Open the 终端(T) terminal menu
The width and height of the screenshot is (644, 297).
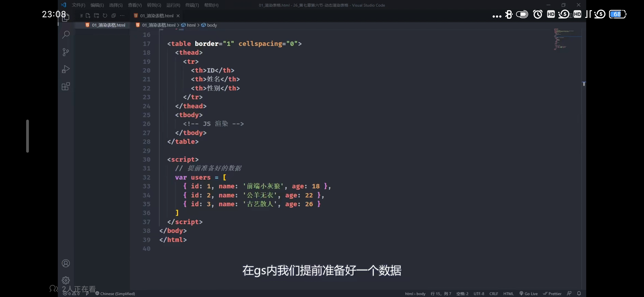(192, 5)
